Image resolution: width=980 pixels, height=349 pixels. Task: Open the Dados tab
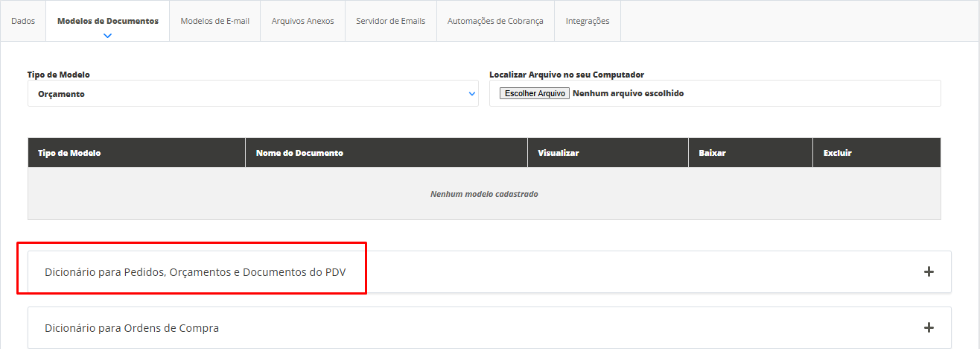click(23, 21)
